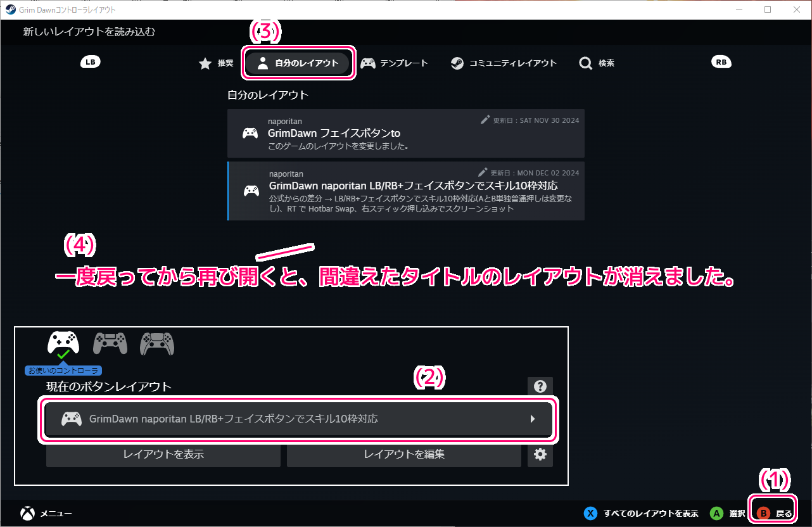Click the person icon of 自分のレイアウト tab
Screen dimensions: 812x527
tap(263, 63)
